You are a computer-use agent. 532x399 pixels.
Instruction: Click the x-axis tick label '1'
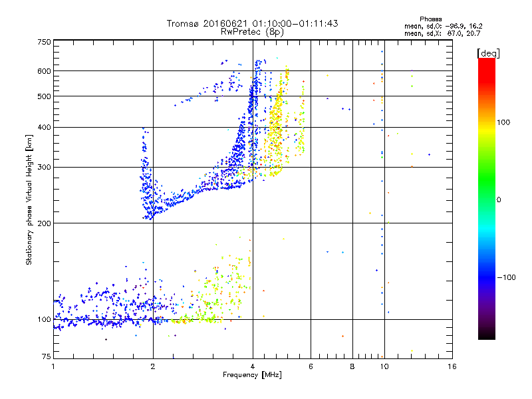tap(53, 366)
